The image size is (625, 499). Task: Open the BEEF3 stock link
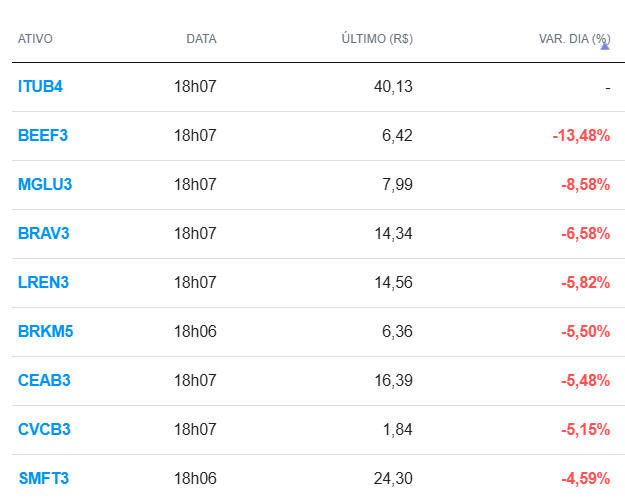point(42,136)
